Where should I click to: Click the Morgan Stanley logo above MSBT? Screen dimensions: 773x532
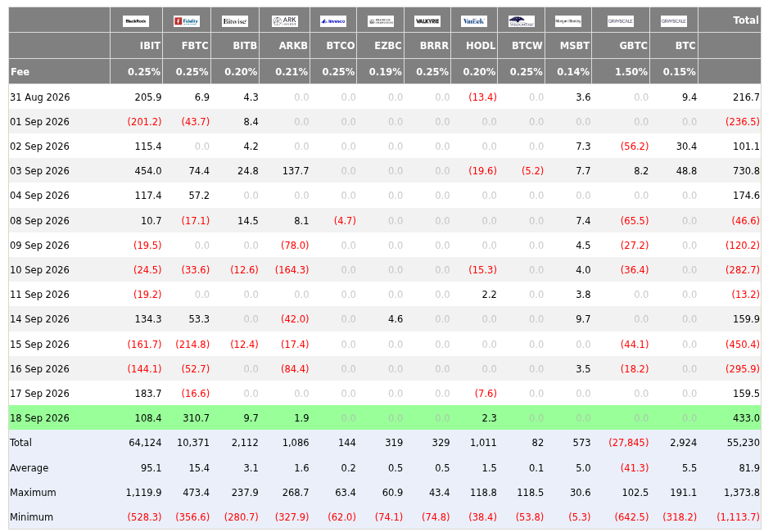click(568, 21)
